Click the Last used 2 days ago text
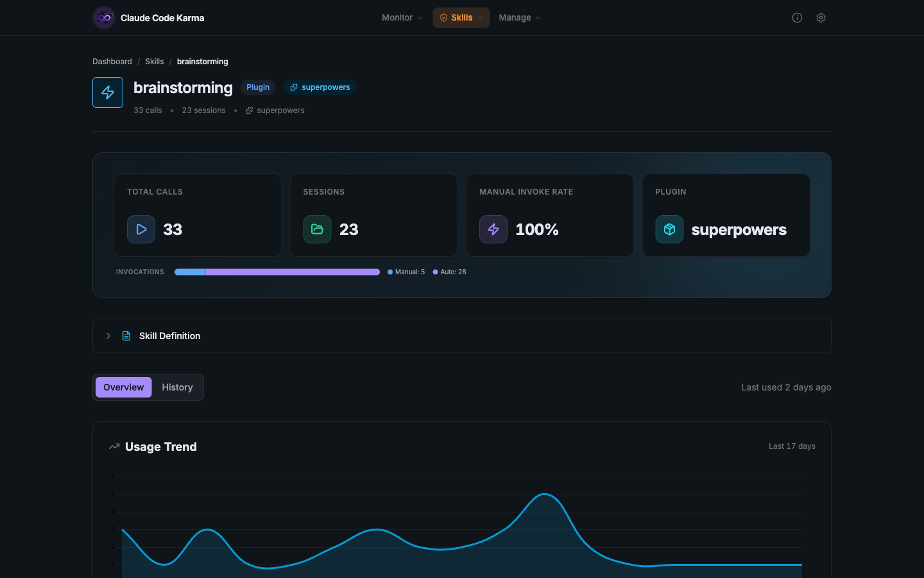This screenshot has height=578, width=924. click(786, 387)
